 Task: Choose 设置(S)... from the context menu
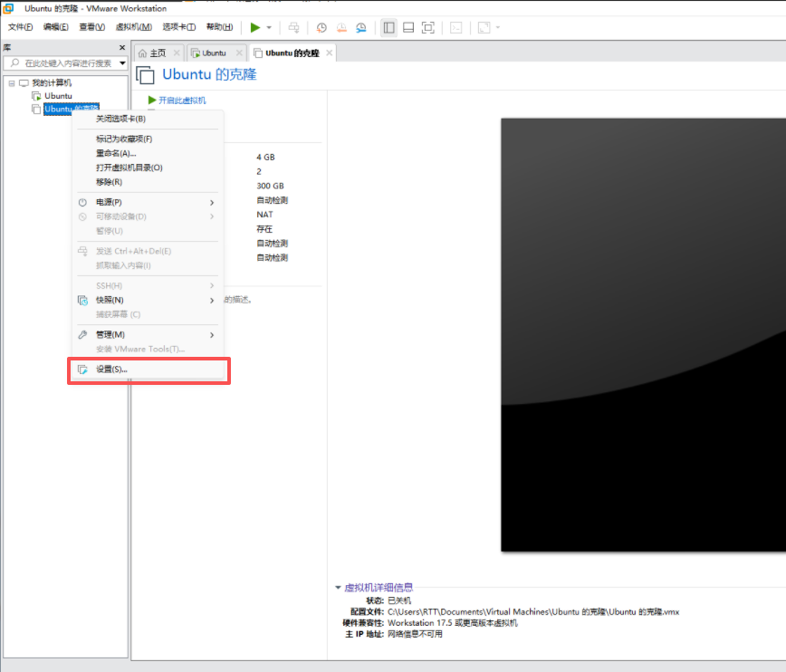[112, 370]
